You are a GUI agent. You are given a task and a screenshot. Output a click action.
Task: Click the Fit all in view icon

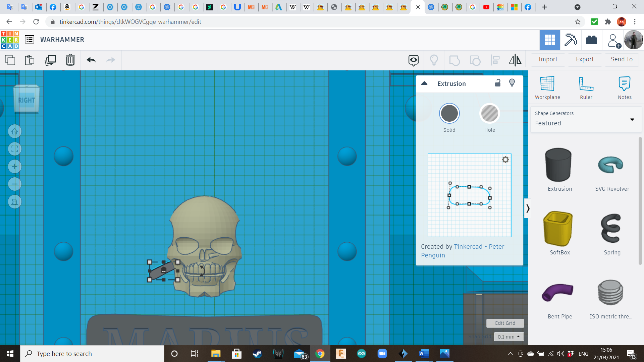point(15,149)
